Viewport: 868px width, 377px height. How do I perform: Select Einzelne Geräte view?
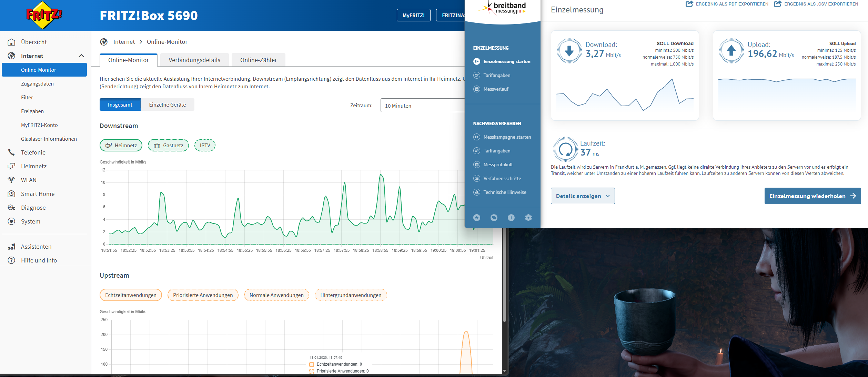167,105
